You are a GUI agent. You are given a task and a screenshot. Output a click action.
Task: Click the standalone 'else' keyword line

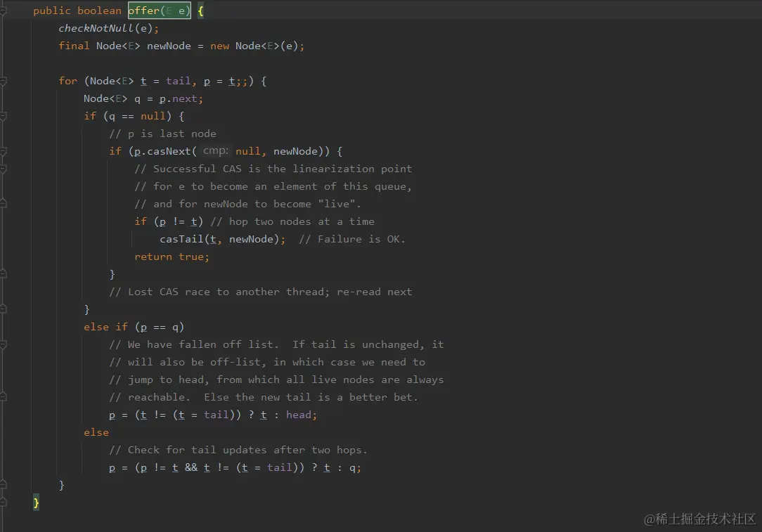[96, 432]
